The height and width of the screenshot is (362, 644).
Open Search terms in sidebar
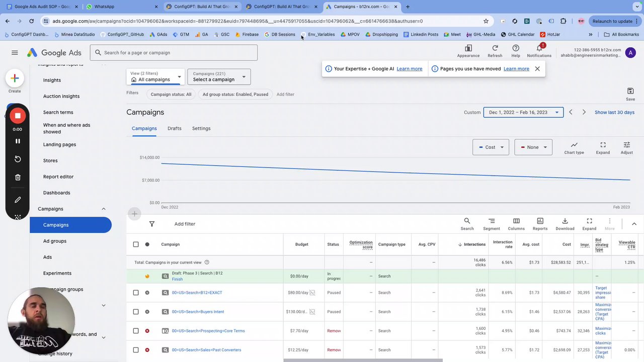tap(58, 112)
